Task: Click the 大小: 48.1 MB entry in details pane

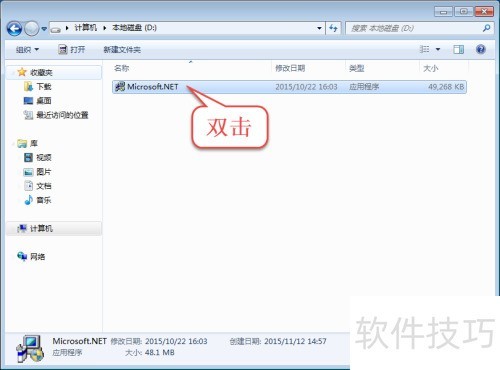Action: click(x=150, y=352)
